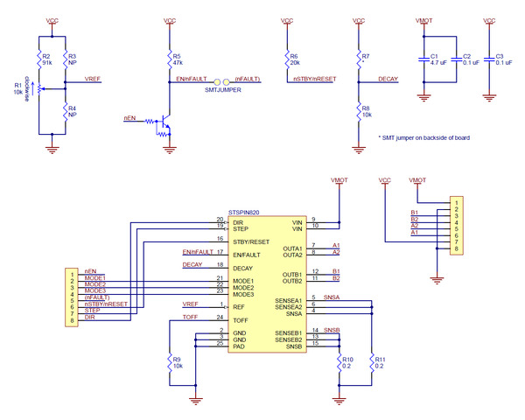Click the R9 10k resistor symbol
Image resolution: width=525 pixels, height=420 pixels.
click(170, 363)
